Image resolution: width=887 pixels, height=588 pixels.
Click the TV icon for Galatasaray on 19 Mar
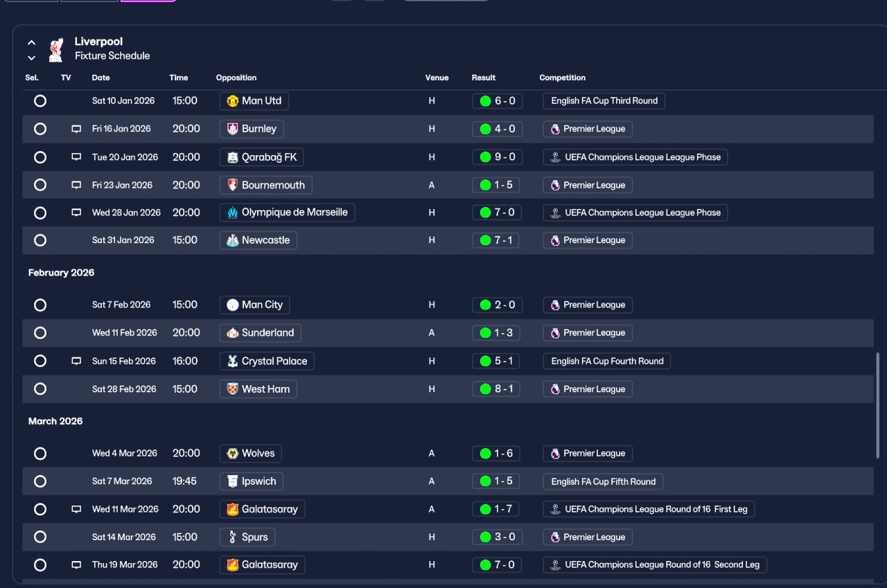pyautogui.click(x=76, y=564)
